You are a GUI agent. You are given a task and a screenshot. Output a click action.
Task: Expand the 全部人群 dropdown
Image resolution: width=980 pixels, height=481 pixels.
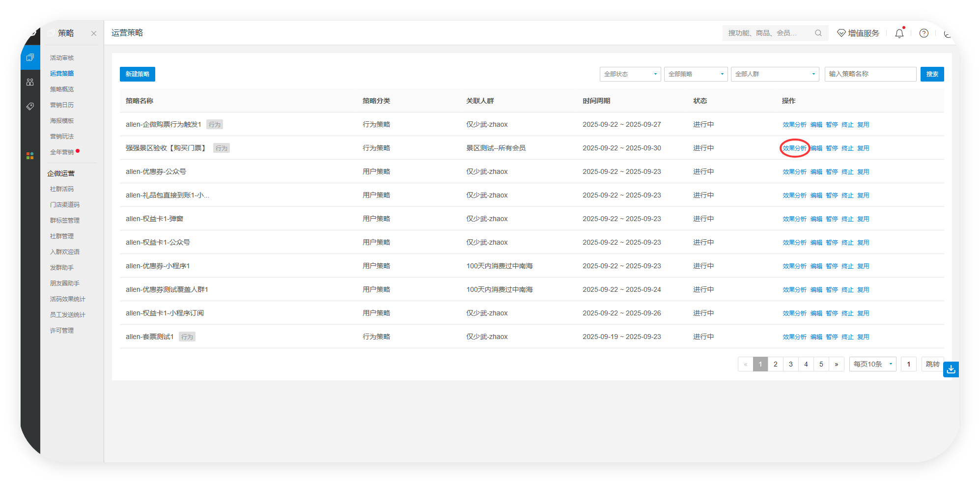pos(774,74)
